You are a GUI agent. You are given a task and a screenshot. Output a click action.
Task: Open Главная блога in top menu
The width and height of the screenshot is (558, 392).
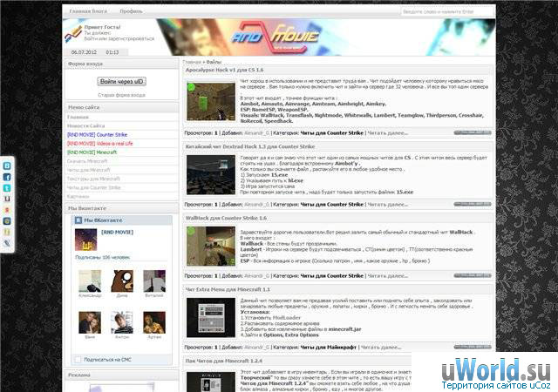(x=88, y=11)
